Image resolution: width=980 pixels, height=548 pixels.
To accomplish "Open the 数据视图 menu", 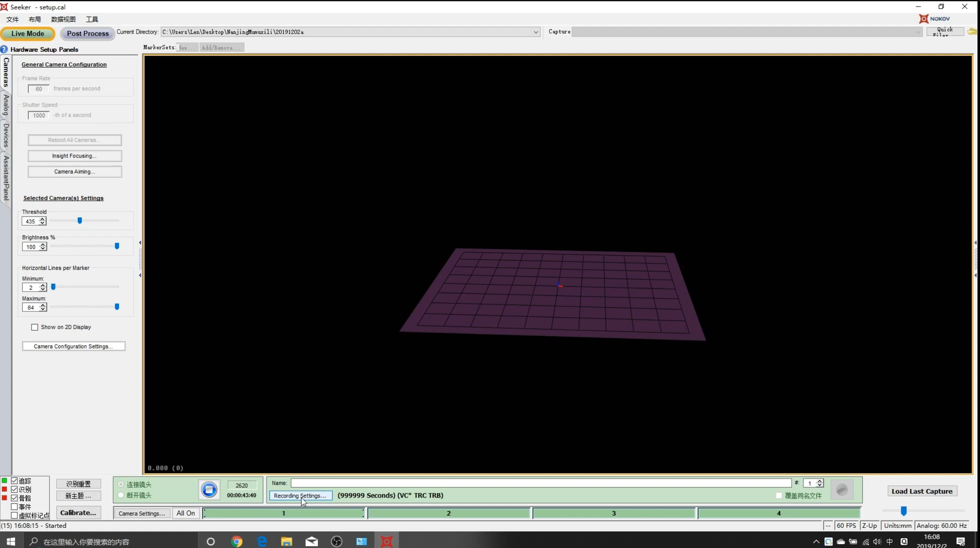I will [x=63, y=19].
